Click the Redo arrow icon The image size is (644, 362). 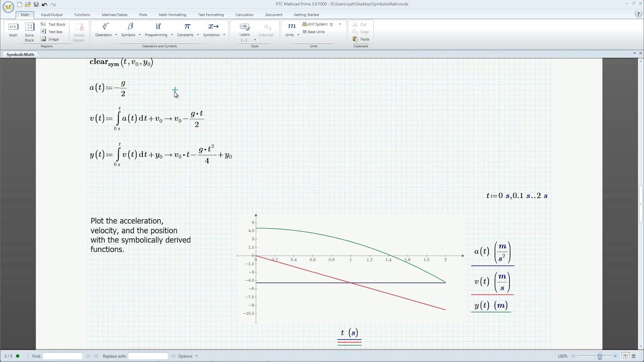(53, 5)
